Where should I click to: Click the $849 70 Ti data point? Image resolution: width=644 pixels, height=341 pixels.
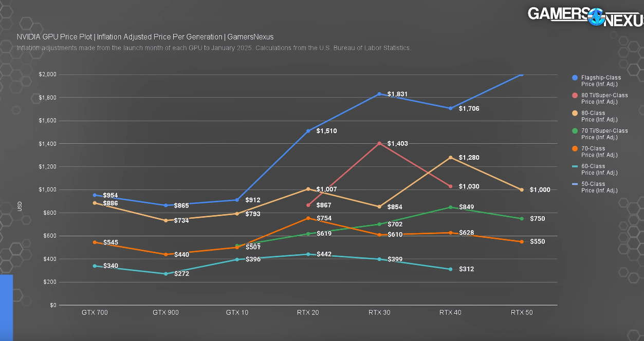450,207
